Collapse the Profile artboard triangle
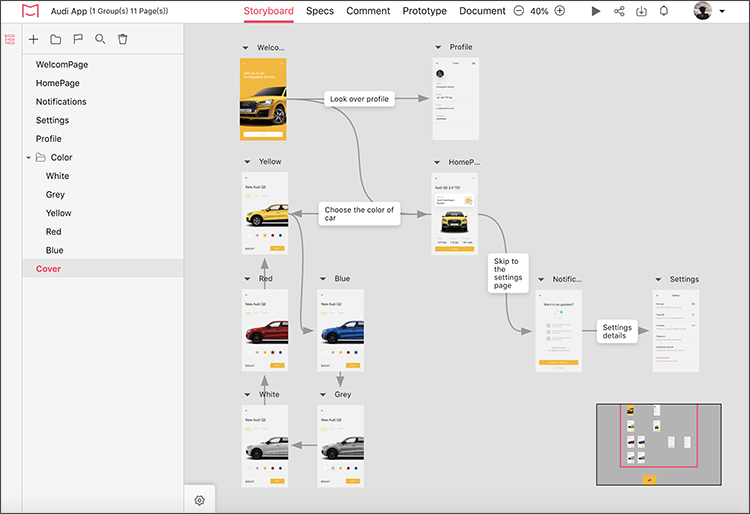The width and height of the screenshot is (750, 514). [x=438, y=47]
